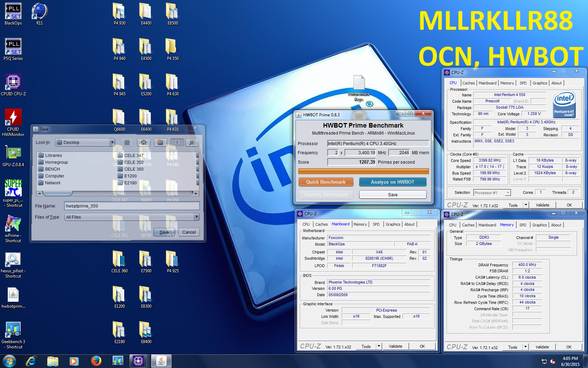Switch Save dialog to Details view
The width and height of the screenshot is (588, 368).
(x=192, y=142)
